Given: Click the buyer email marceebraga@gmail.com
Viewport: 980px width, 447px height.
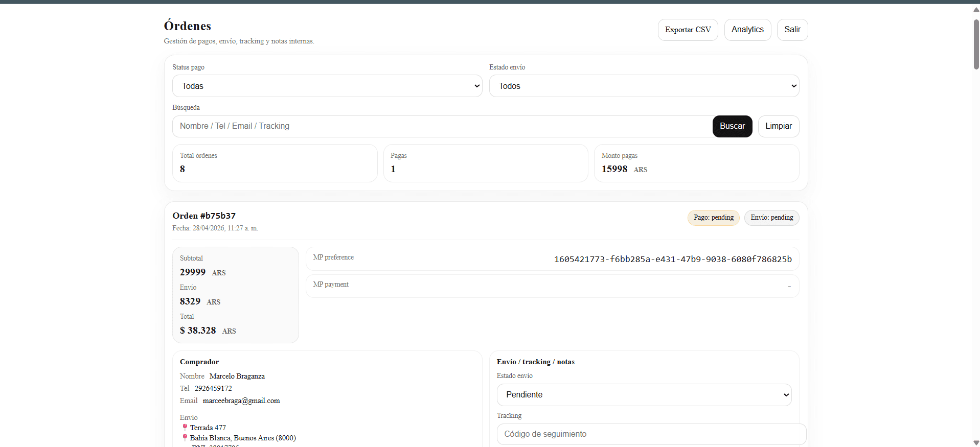Looking at the screenshot, I should pyautogui.click(x=241, y=401).
